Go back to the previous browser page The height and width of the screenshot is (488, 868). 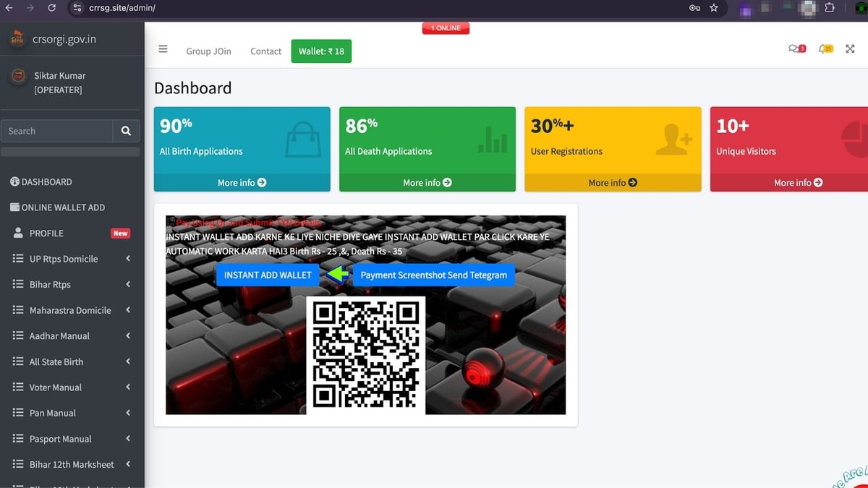pyautogui.click(x=9, y=8)
